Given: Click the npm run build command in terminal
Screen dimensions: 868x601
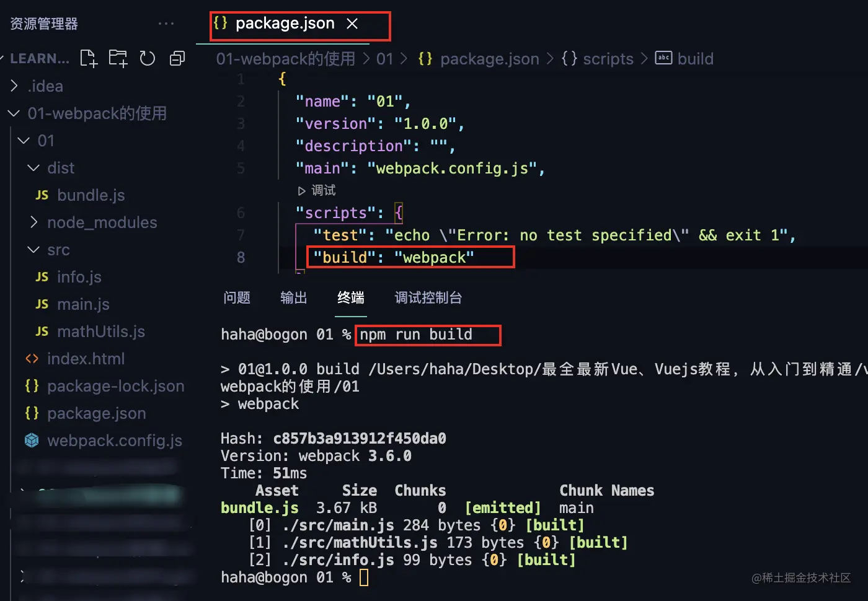Looking at the screenshot, I should tap(416, 335).
